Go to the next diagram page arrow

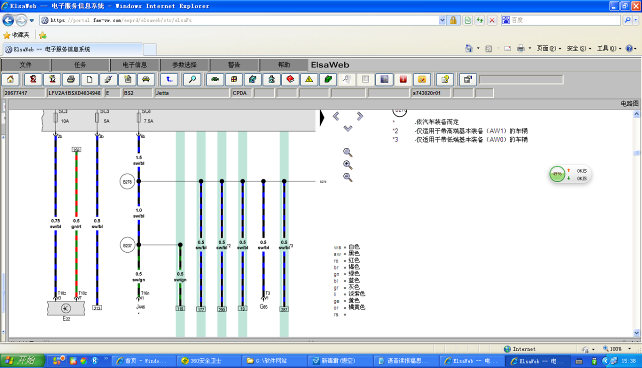tap(359, 117)
